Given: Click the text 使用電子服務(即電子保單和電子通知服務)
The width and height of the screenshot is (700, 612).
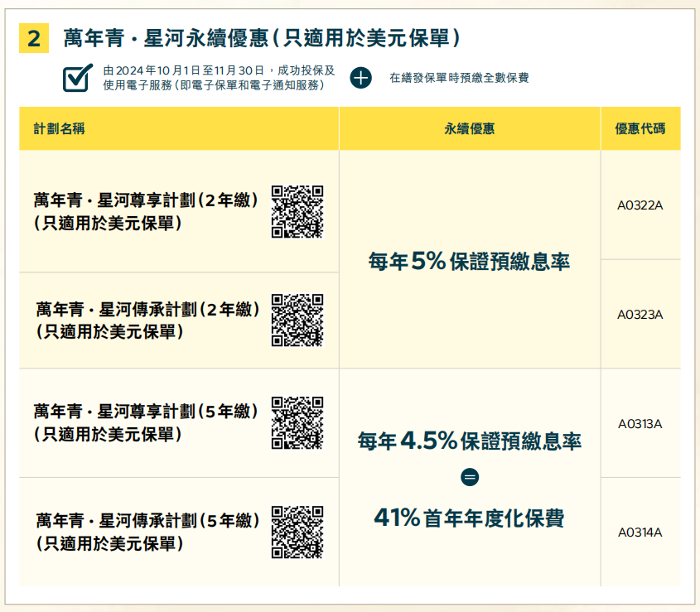Looking at the screenshot, I should pos(215,85).
